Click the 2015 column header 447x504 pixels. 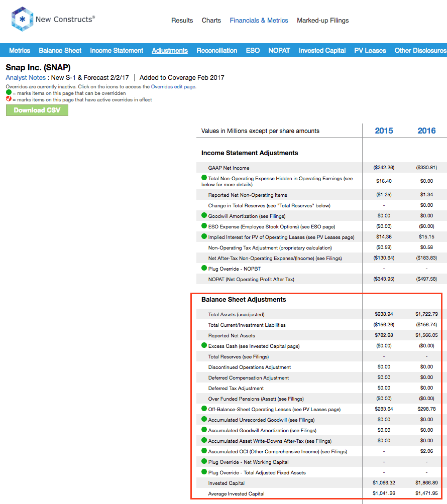point(384,131)
